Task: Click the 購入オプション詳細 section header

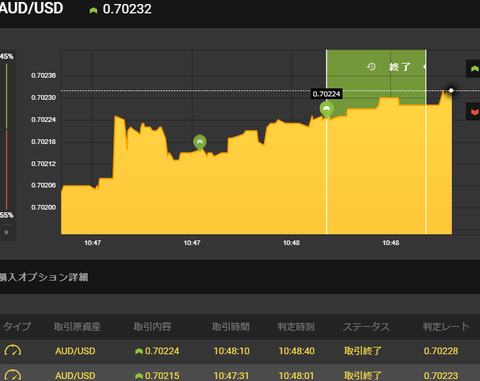Action: [44, 277]
